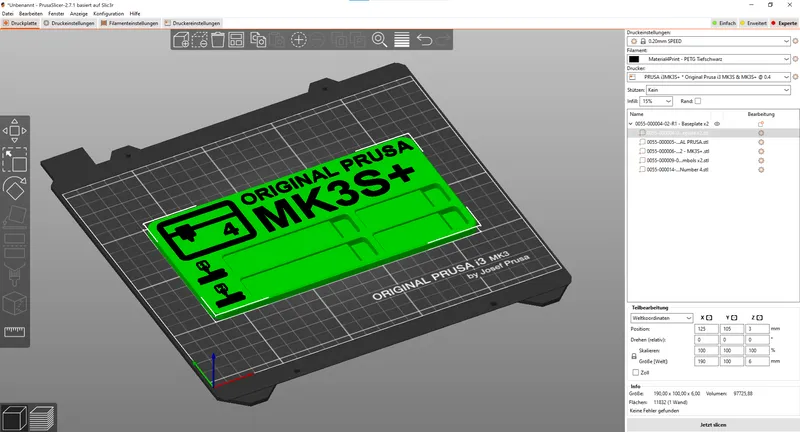Select Experte mode
The height and width of the screenshot is (432, 800).
coord(784,23)
